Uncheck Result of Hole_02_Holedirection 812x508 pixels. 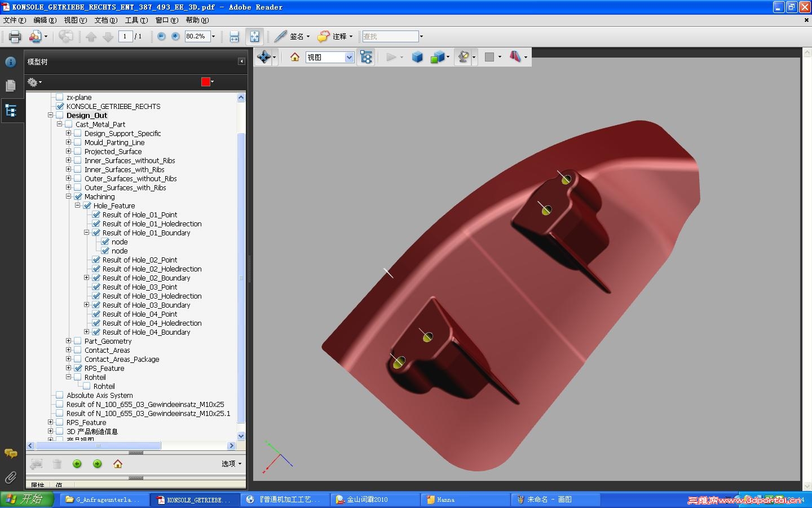[96, 269]
